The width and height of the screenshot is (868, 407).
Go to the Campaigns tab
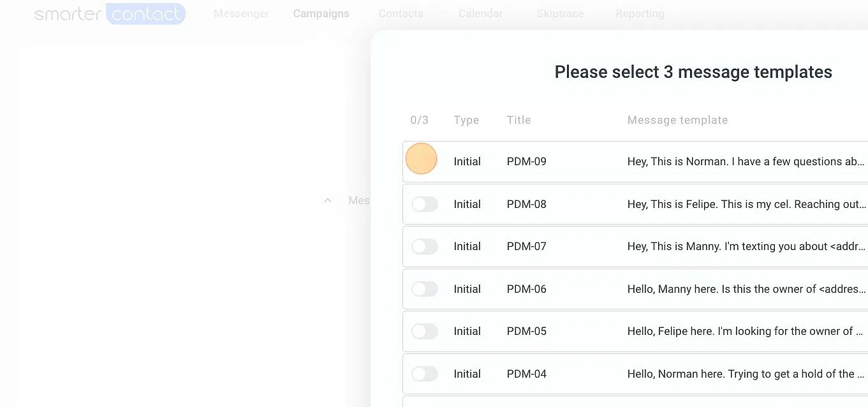[321, 13]
